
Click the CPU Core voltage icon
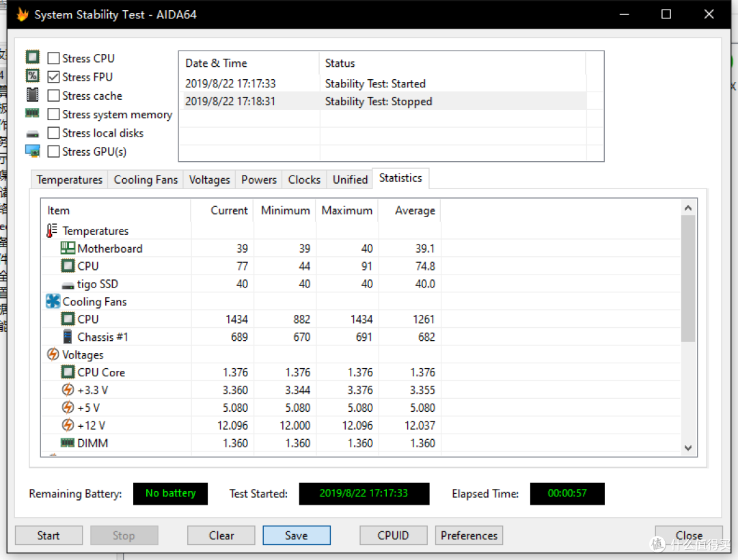point(68,372)
